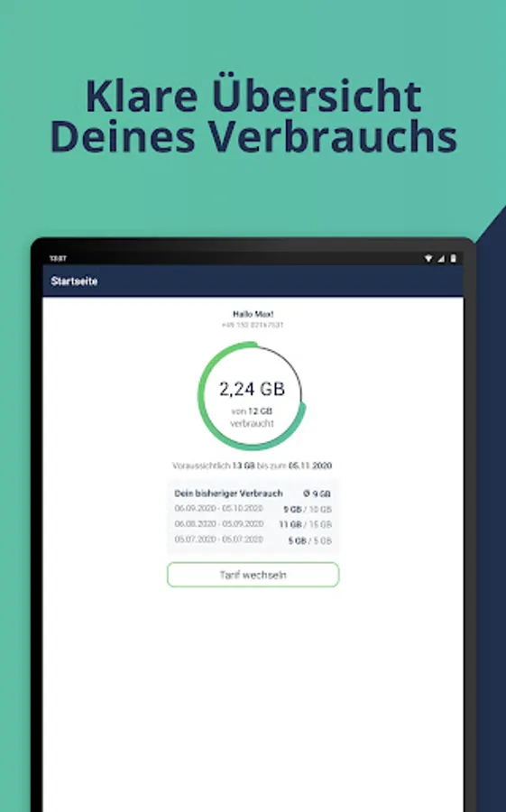The height and width of the screenshot is (812, 506).
Task: Click the '11 GB / 15 GB' usage value
Action: (305, 524)
